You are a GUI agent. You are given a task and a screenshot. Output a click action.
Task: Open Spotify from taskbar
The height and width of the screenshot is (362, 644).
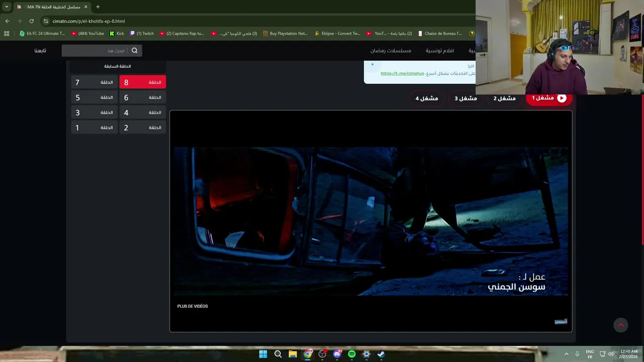pyautogui.click(x=352, y=354)
